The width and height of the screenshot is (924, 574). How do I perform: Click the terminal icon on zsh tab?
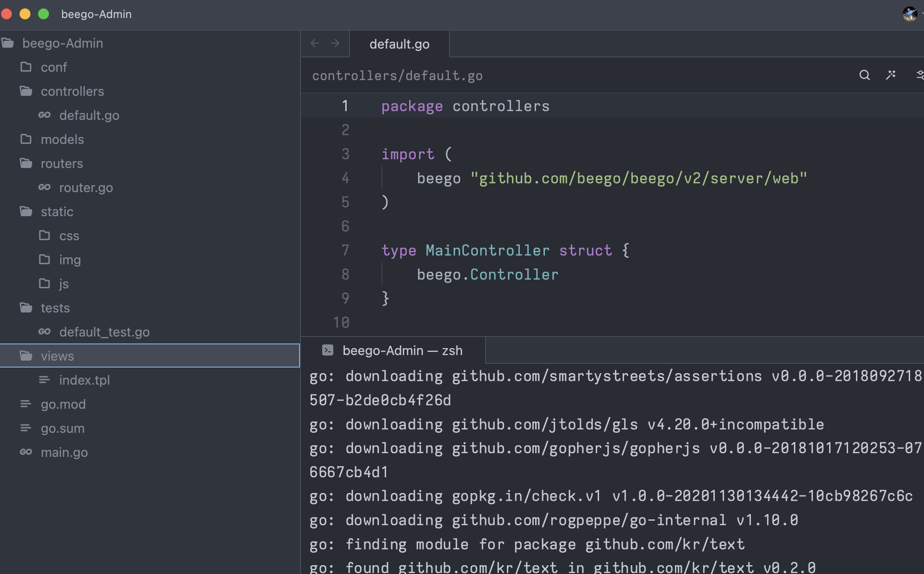[x=328, y=350]
